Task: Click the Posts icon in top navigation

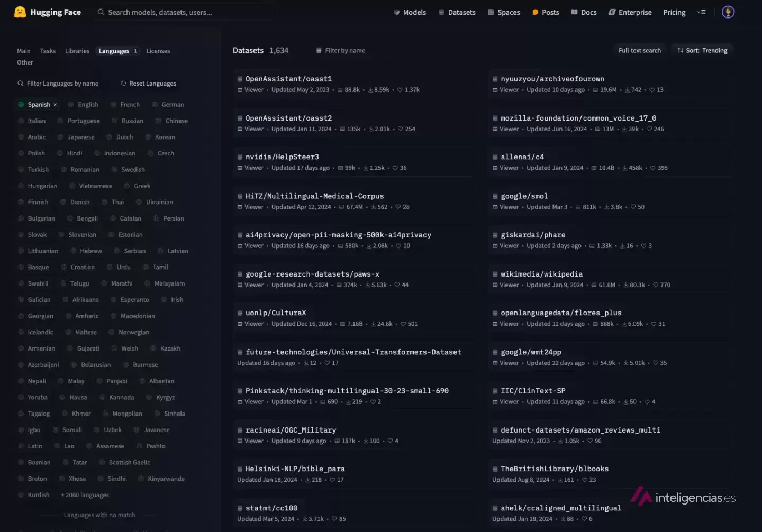Action: [x=536, y=12]
